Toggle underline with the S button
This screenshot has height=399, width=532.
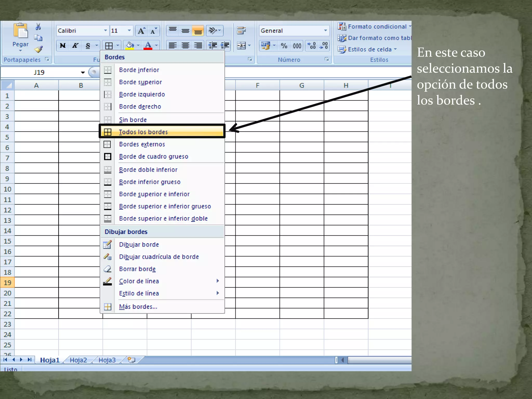pos(88,46)
